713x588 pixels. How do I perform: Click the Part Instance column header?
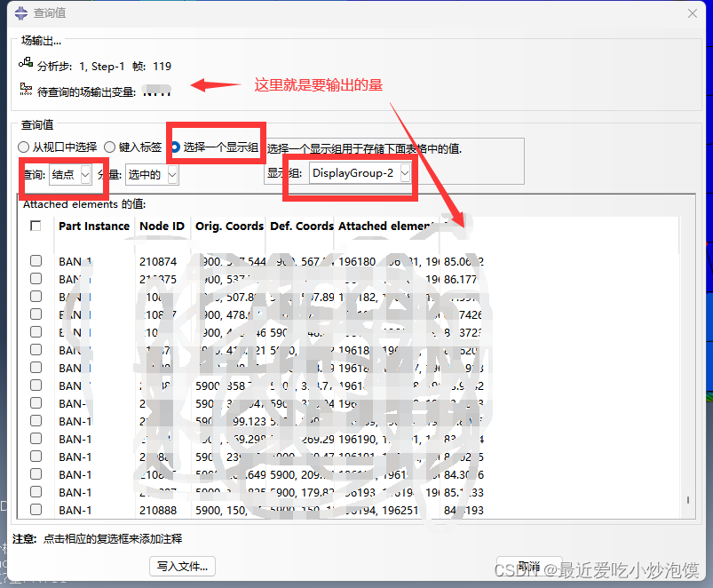(93, 226)
